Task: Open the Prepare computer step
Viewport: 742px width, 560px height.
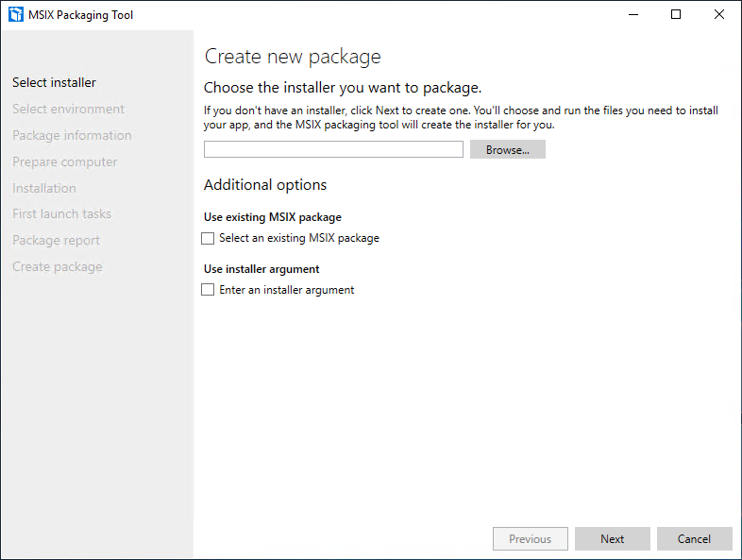Action: [x=65, y=161]
